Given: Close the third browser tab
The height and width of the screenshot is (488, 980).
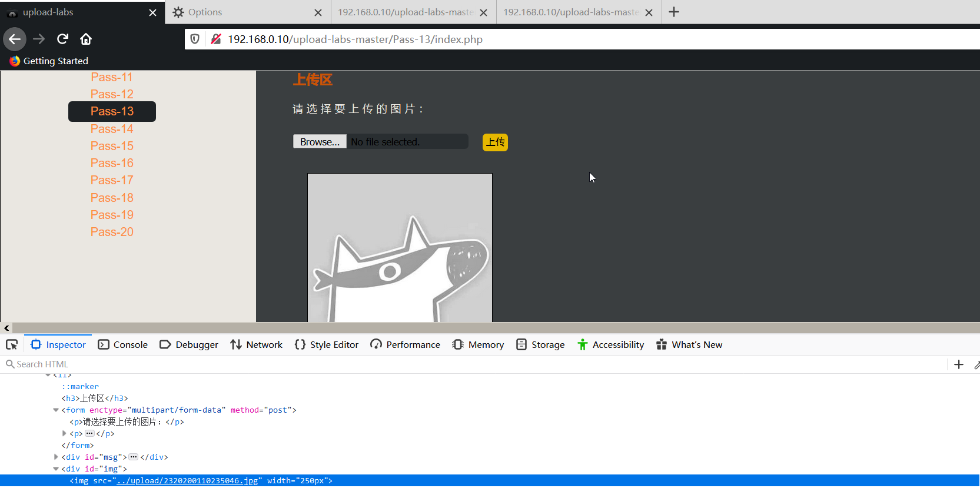Looking at the screenshot, I should click(x=483, y=12).
